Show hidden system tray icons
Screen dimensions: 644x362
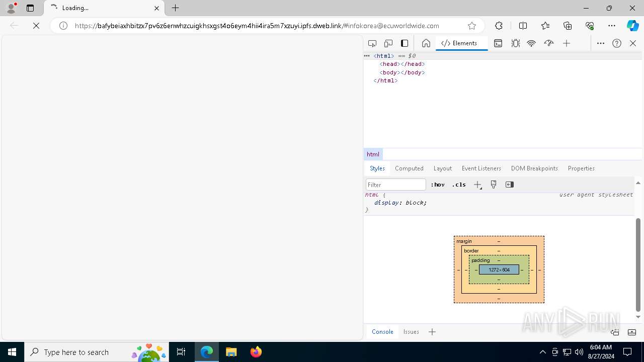click(x=543, y=352)
